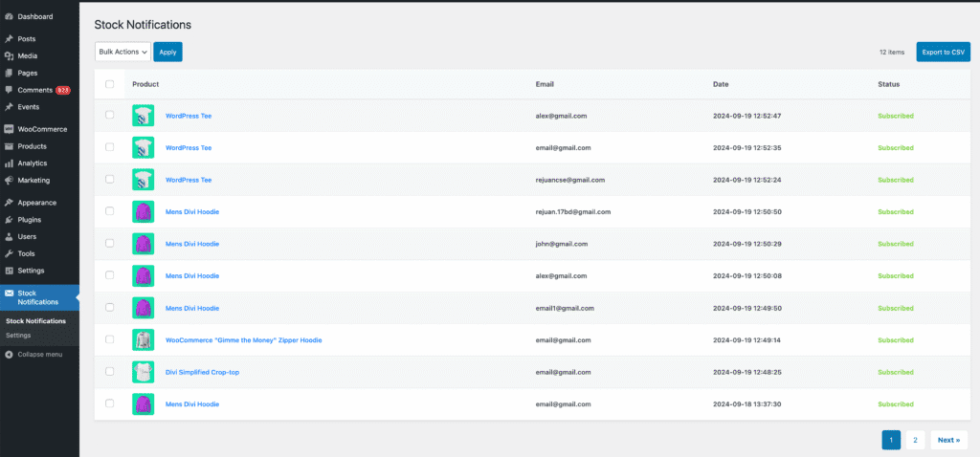Click the Stock Notifications envelope icon
This screenshot has width=980, height=457.
click(9, 293)
